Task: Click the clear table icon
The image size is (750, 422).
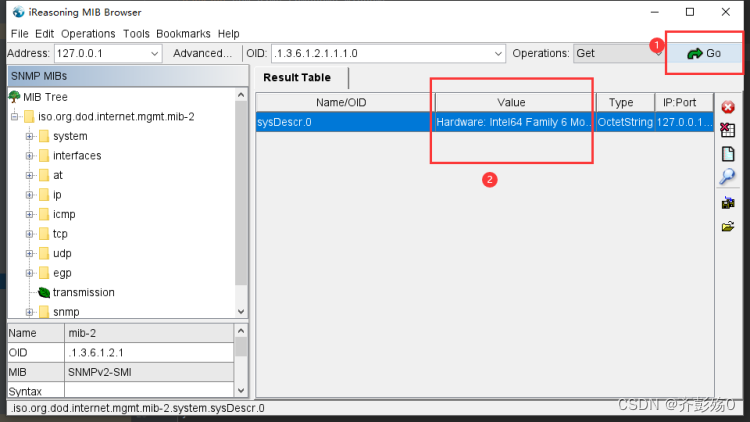Action: (x=728, y=130)
